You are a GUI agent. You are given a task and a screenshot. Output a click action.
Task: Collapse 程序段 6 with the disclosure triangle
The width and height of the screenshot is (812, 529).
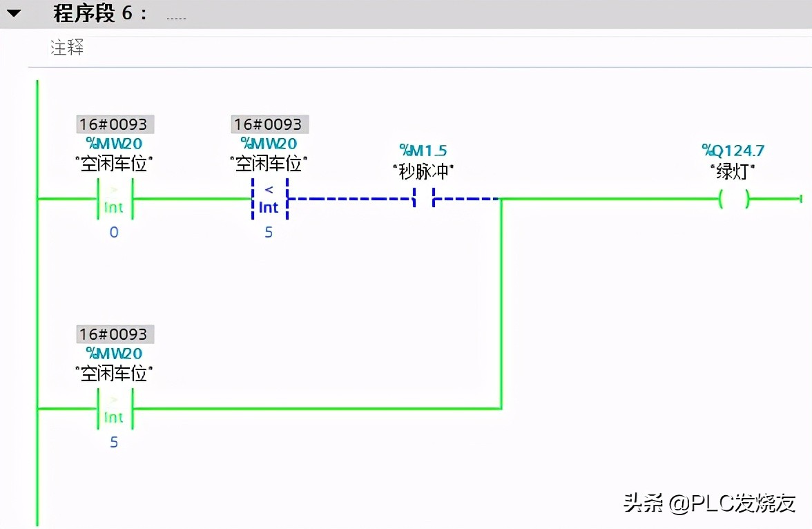(x=12, y=13)
